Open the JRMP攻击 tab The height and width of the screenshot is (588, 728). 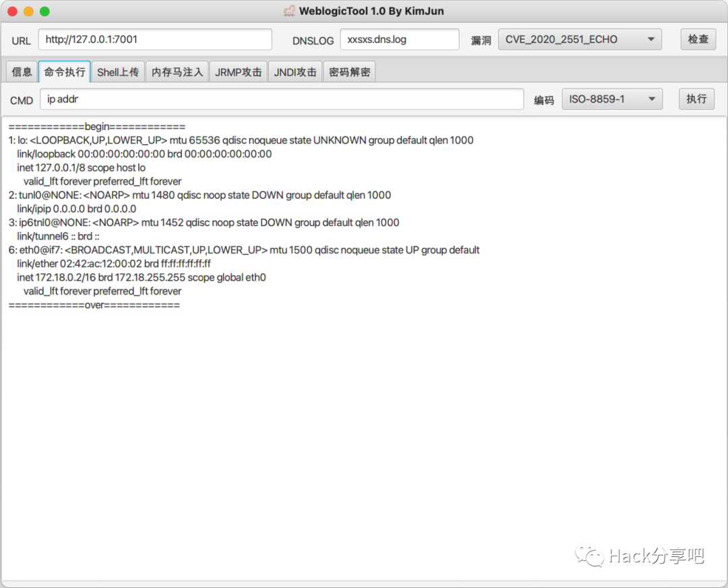(x=238, y=72)
